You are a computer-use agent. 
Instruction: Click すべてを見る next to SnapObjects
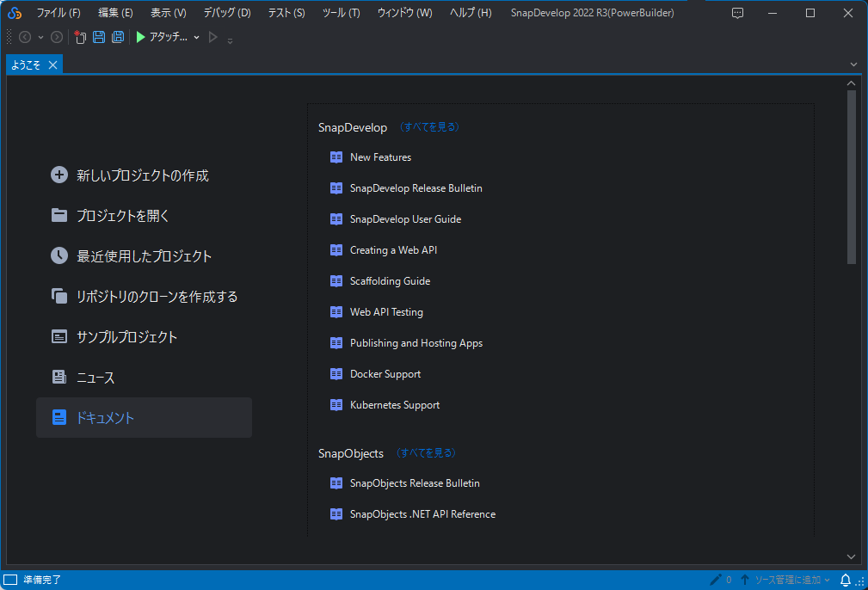pyautogui.click(x=426, y=452)
